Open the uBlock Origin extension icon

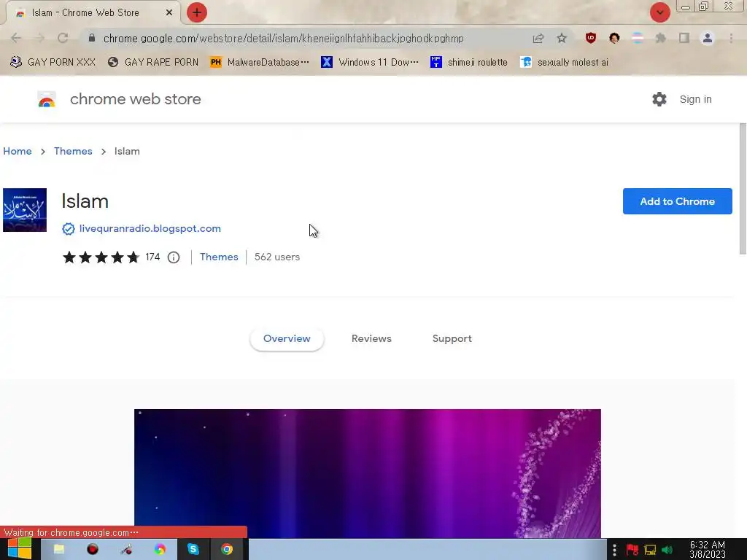[x=591, y=38]
